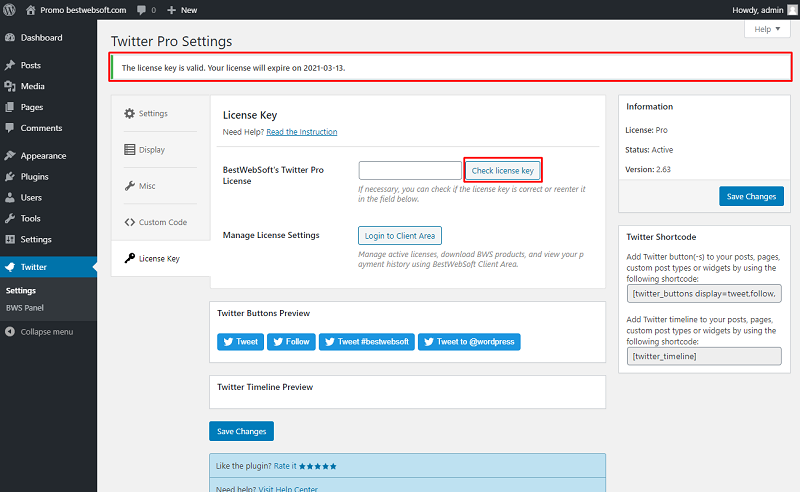Click the Pages icon in sidebar
Screen dimensions: 800x492
[10, 107]
